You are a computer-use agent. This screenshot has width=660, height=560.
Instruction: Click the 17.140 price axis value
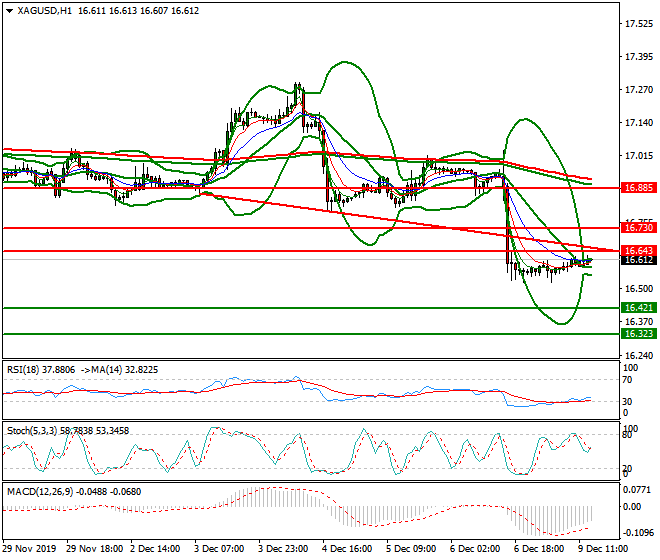(639, 123)
